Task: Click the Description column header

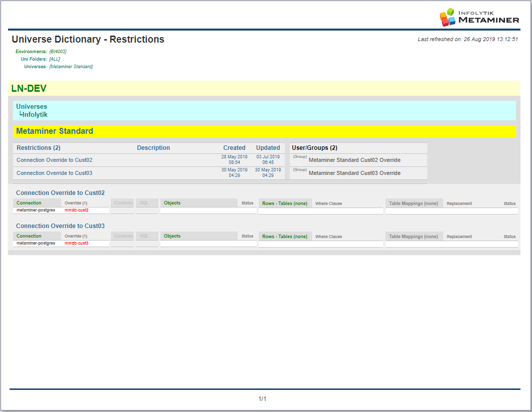Action: [153, 148]
